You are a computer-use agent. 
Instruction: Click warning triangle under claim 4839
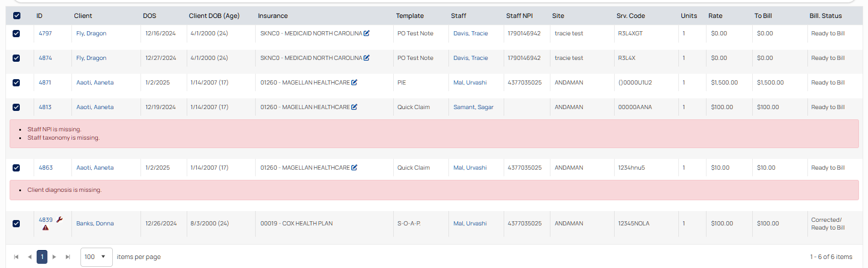pos(46,228)
